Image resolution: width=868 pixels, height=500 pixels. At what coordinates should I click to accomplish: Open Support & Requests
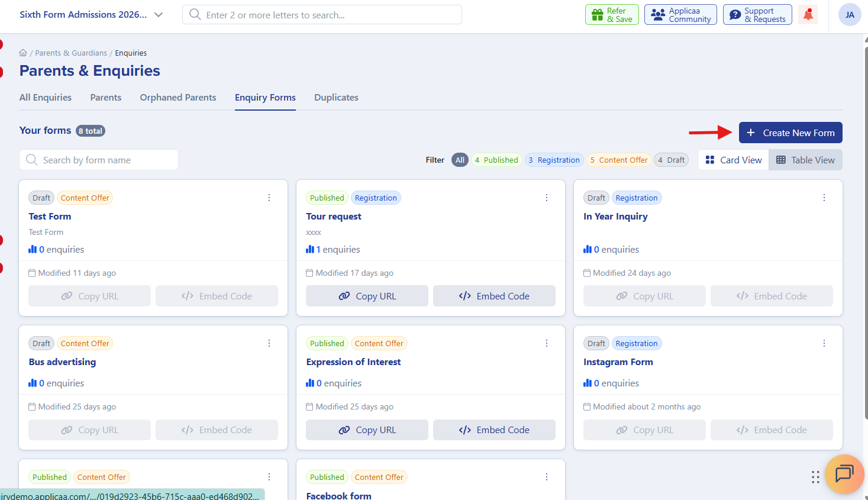(x=757, y=15)
